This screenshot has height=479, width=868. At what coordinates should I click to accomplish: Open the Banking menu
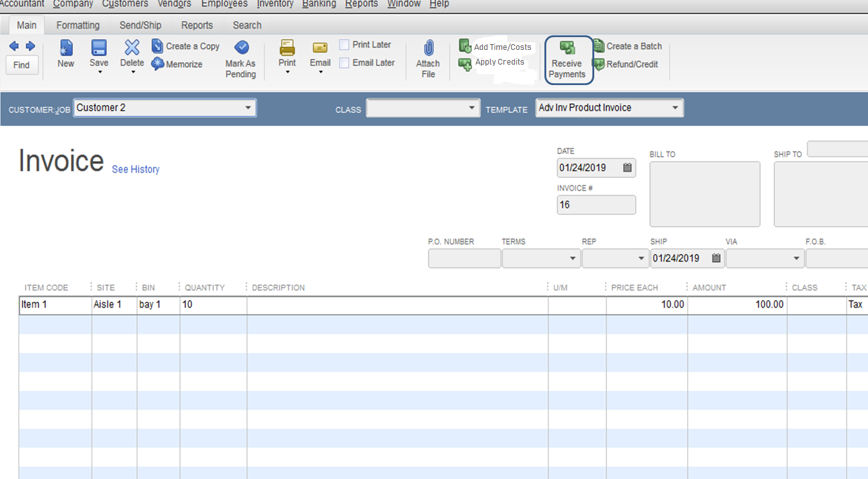tap(319, 4)
